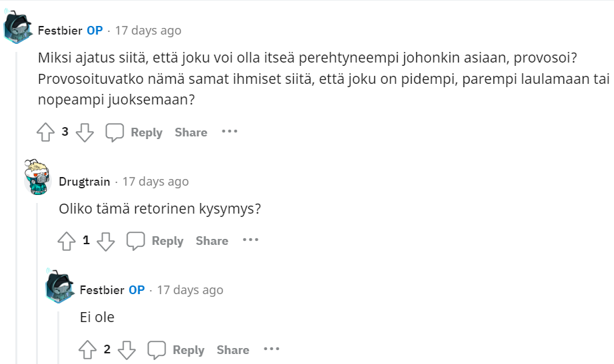Open Drugtrain's user profile link
This screenshot has width=614, height=364.
coord(85,182)
